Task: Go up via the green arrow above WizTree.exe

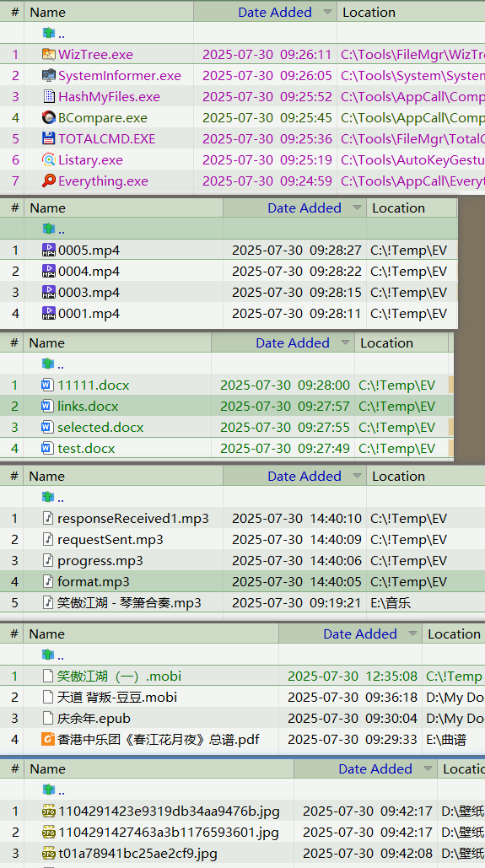Action: (x=49, y=33)
